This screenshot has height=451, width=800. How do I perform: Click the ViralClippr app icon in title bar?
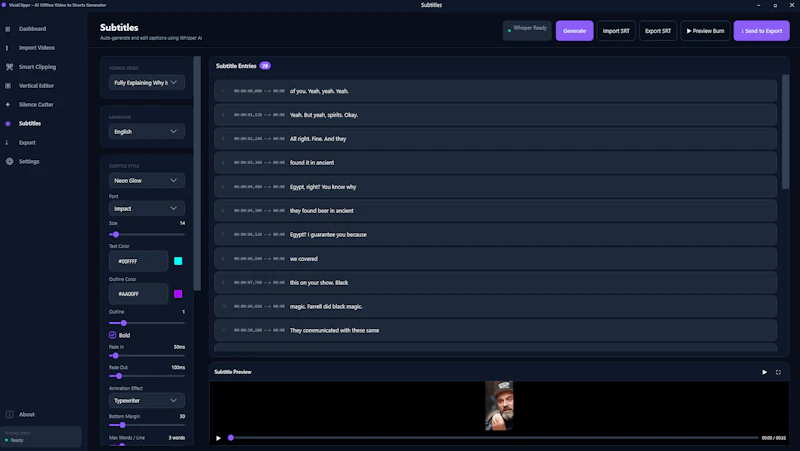4,5
